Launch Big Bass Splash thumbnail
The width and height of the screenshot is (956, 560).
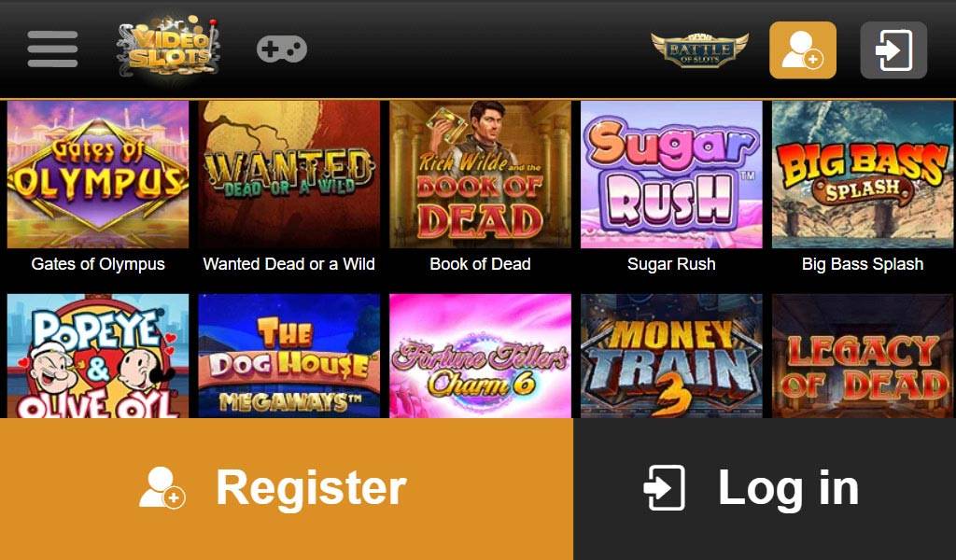pos(863,175)
